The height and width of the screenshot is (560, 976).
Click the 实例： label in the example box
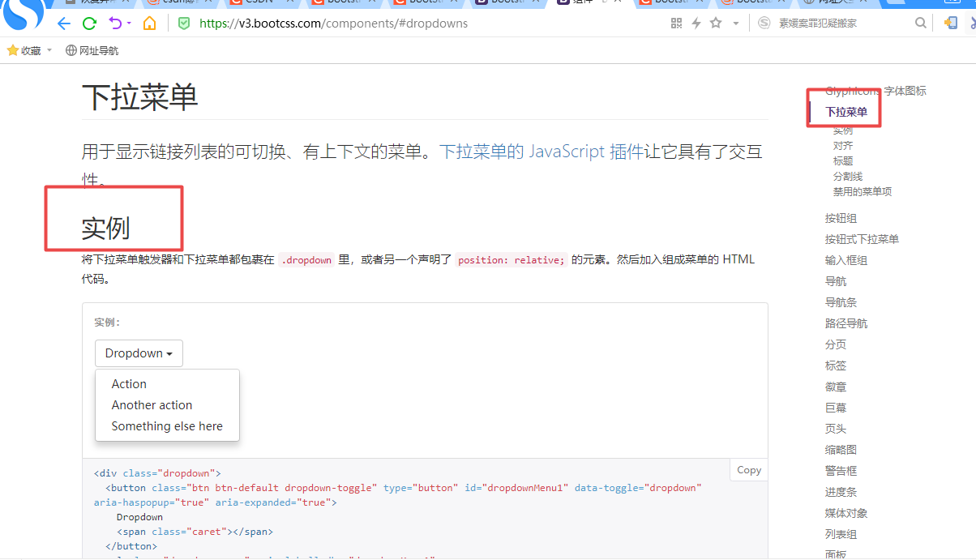(107, 323)
